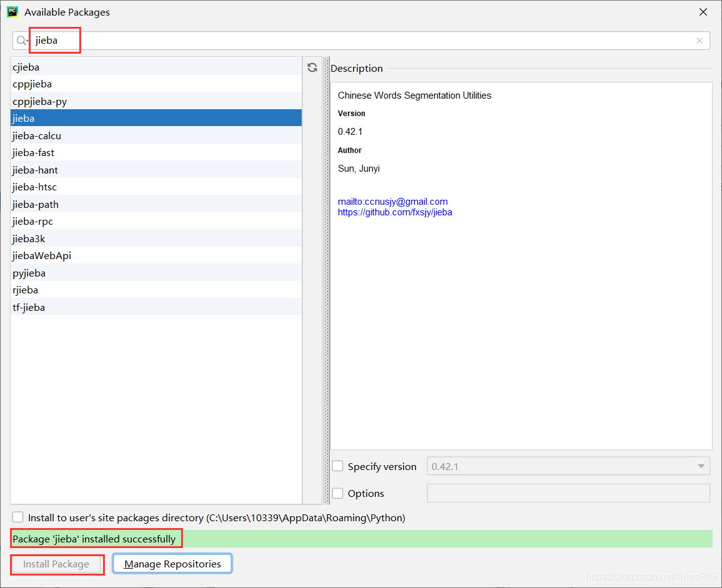Select the jieba3k package
Screen dimensions: 722x588
156,238
